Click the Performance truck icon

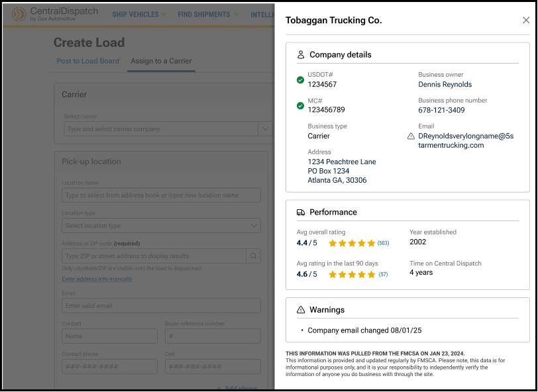301,213
